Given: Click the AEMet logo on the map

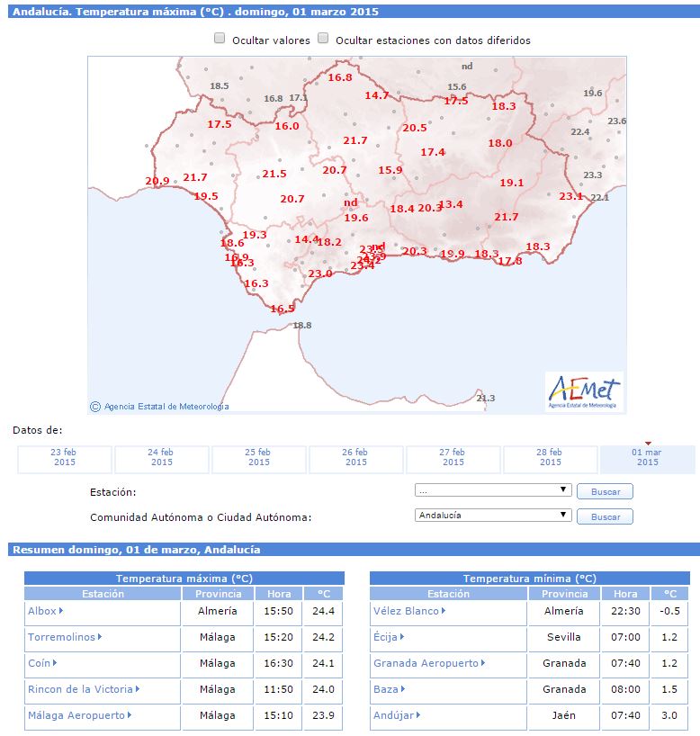Looking at the screenshot, I should coord(584,392).
